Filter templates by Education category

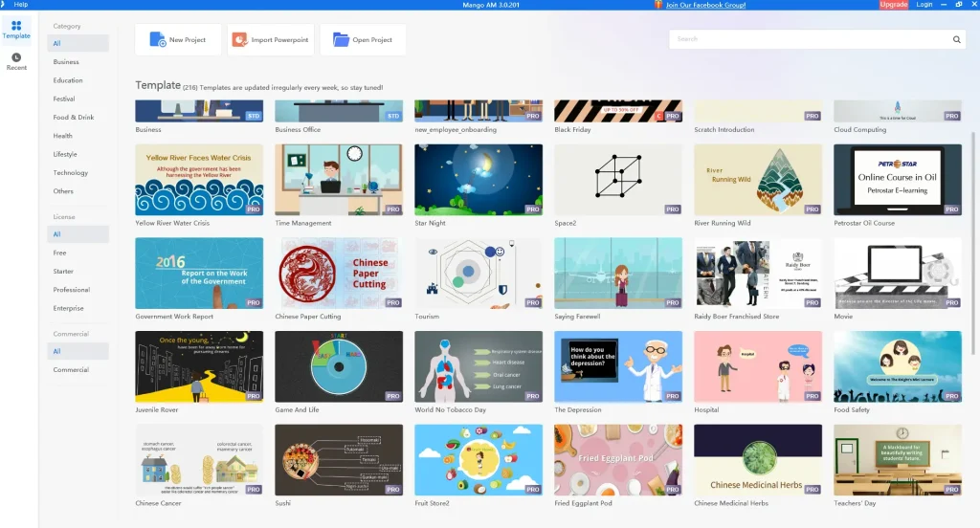point(68,80)
